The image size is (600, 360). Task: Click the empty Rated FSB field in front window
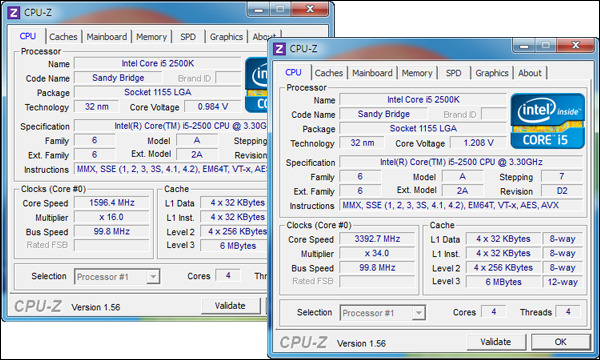377,282
